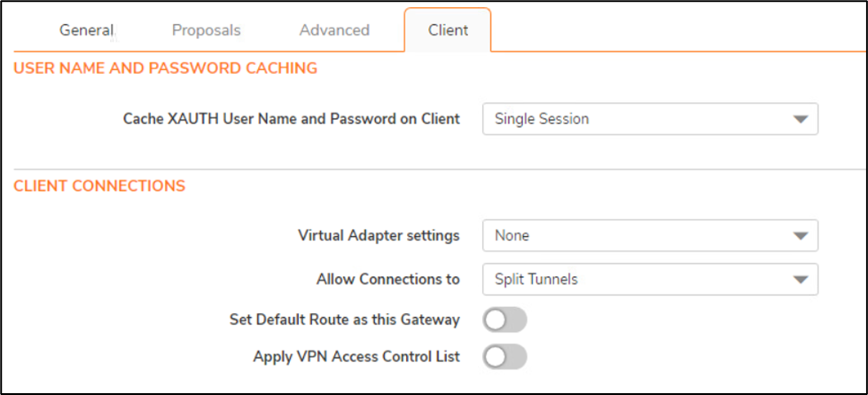Click the Apply VPN Access Control List label
This screenshot has height=395, width=868.
[356, 357]
